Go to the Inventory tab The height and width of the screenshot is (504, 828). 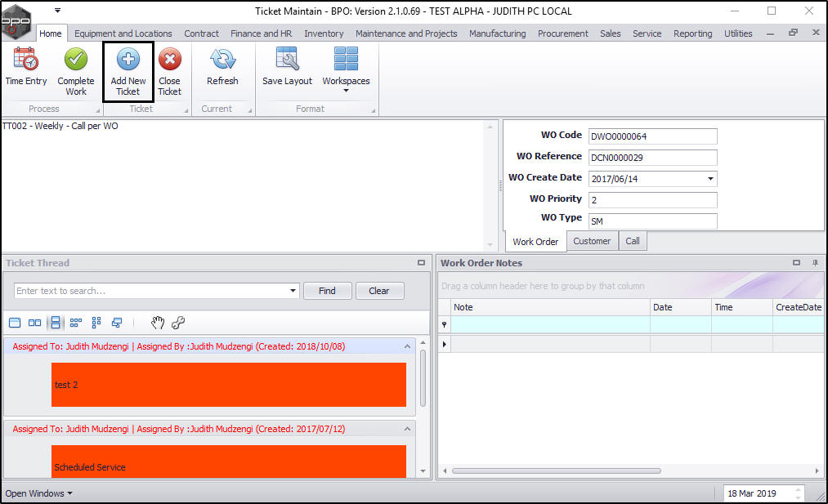[324, 33]
